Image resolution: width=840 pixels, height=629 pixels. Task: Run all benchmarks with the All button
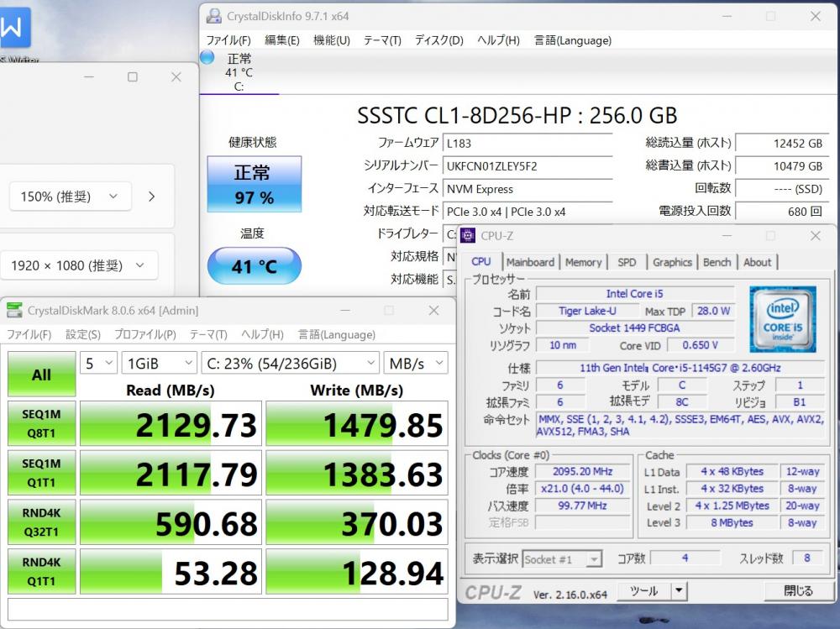[41, 375]
